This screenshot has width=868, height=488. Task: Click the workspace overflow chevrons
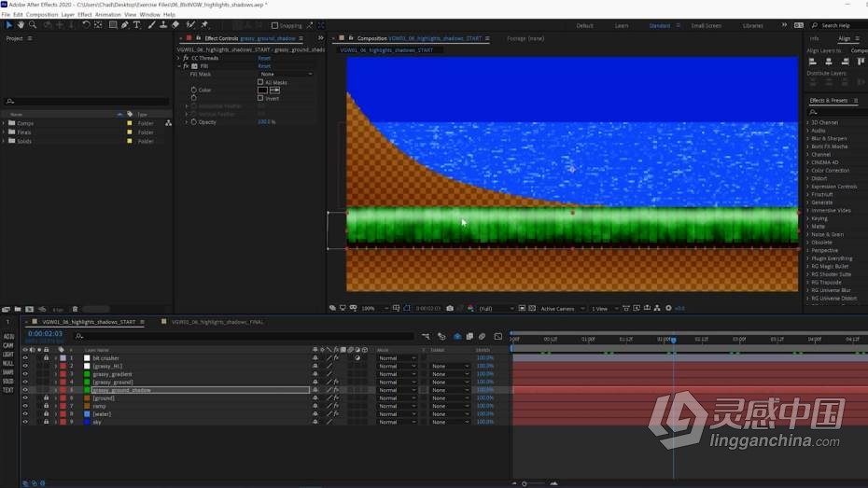pos(784,25)
